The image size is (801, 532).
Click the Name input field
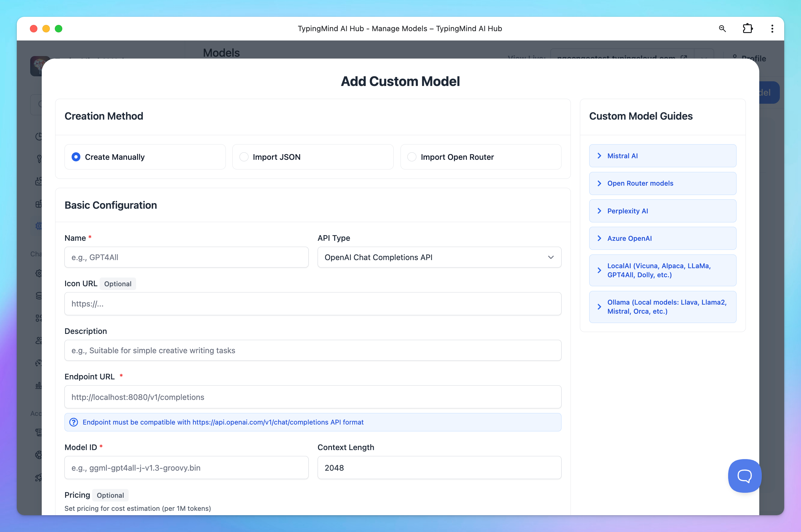[x=186, y=257]
